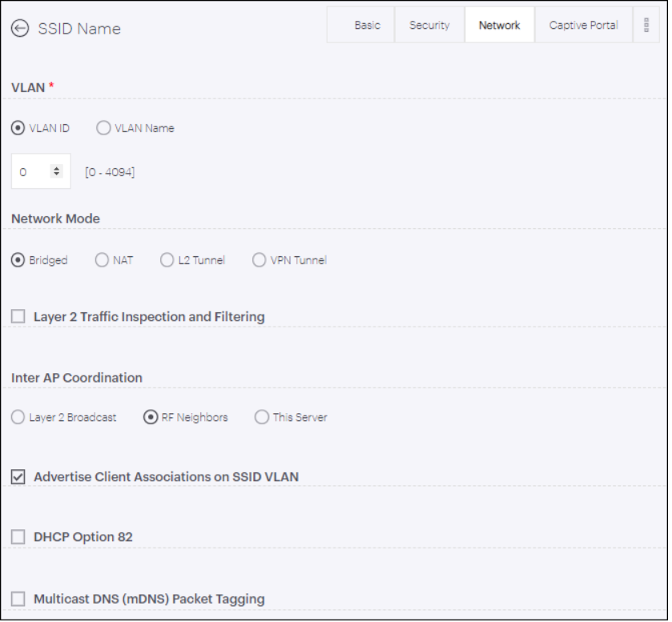Open the Security tab
Image resolution: width=672 pixels, height=622 pixels.
(429, 25)
